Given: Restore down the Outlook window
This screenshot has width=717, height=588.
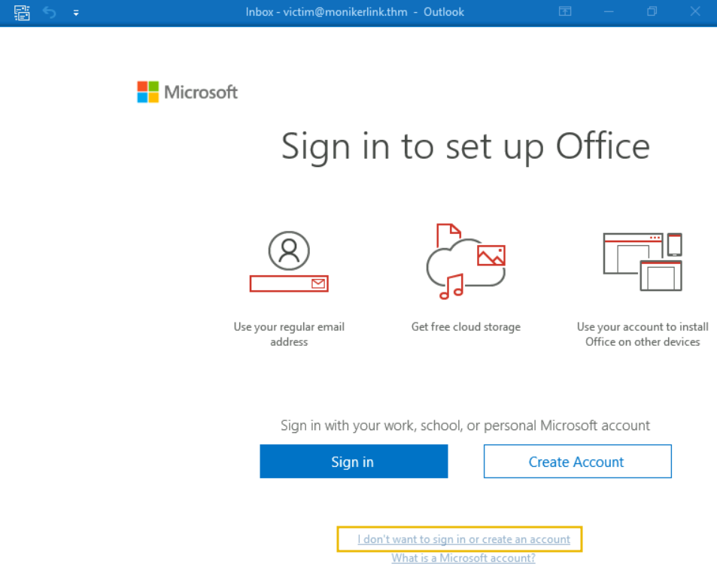Looking at the screenshot, I should coord(652,11).
